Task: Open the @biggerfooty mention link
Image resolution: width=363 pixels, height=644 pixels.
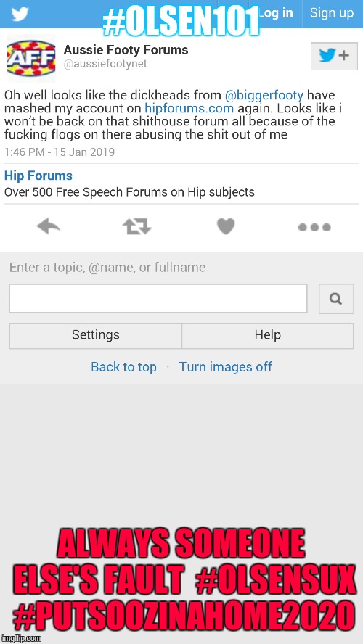Action: 264,96
